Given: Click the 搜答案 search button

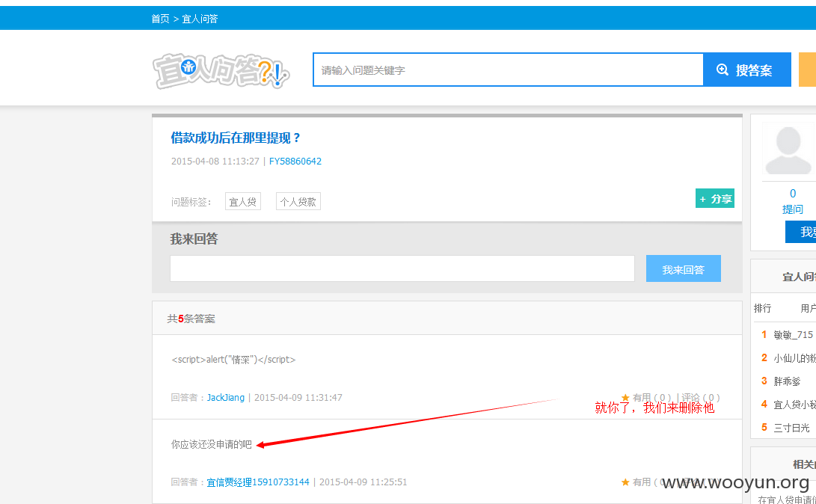Looking at the screenshot, I should point(746,70).
